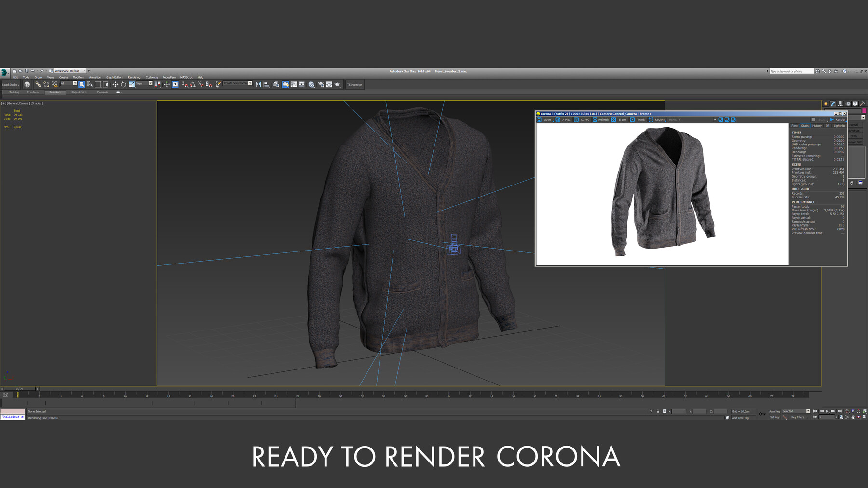Click the Bind to Space Warp tool
Screen dimensions: 868x488
tap(54, 84)
